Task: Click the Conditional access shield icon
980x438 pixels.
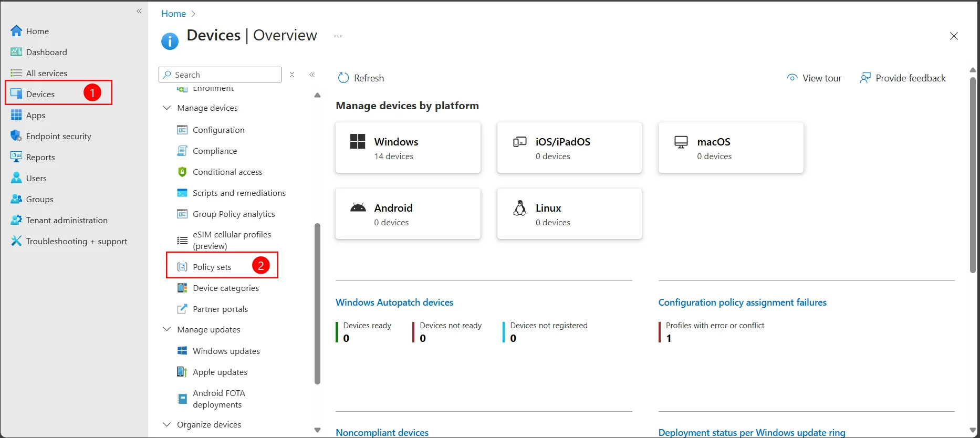Action: click(182, 172)
